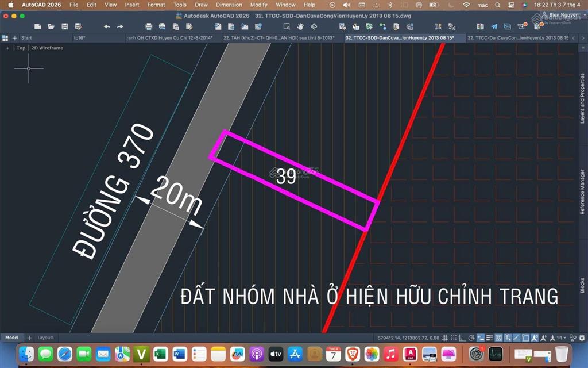Toggle polar tracking in status bar

tap(472, 338)
